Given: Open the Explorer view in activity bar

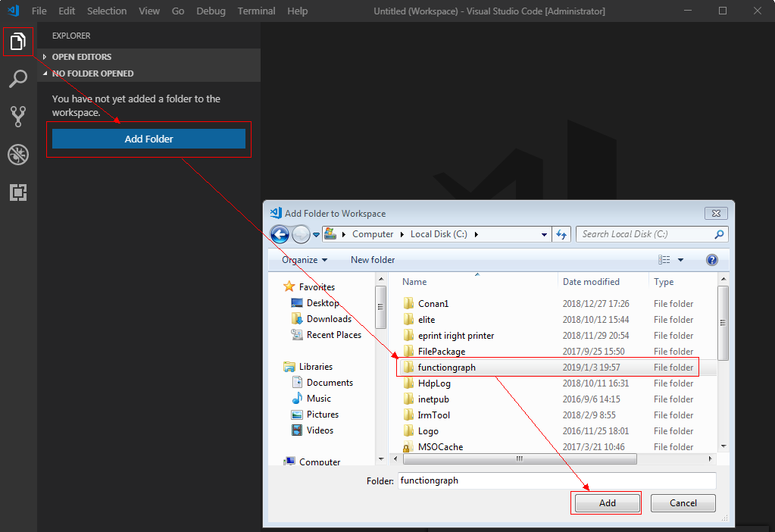Looking at the screenshot, I should click(x=18, y=42).
